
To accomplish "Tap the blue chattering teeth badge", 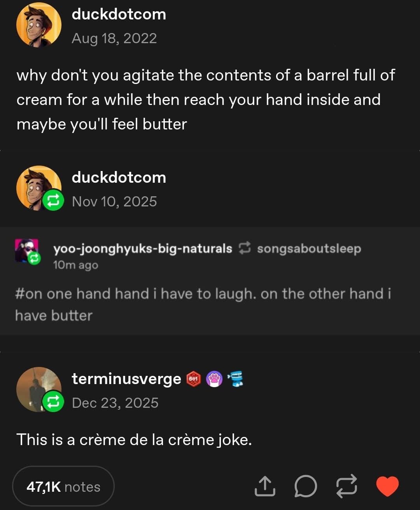I will [x=235, y=379].
